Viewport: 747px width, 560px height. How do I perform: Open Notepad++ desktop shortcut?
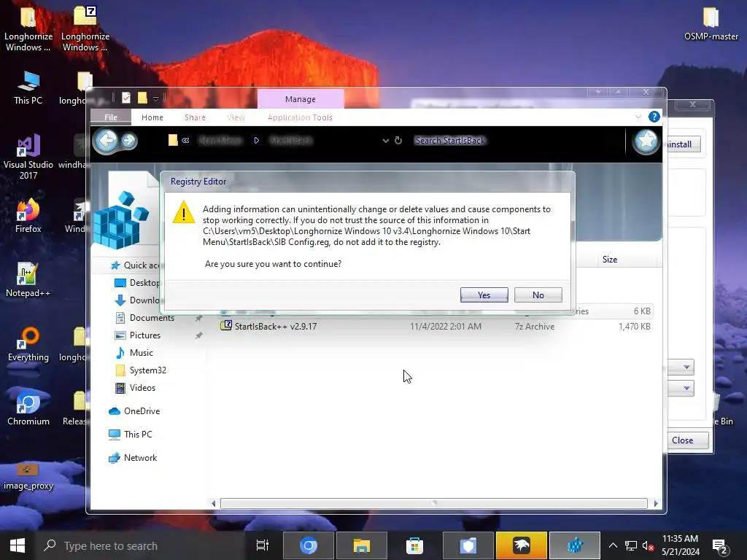click(x=28, y=280)
